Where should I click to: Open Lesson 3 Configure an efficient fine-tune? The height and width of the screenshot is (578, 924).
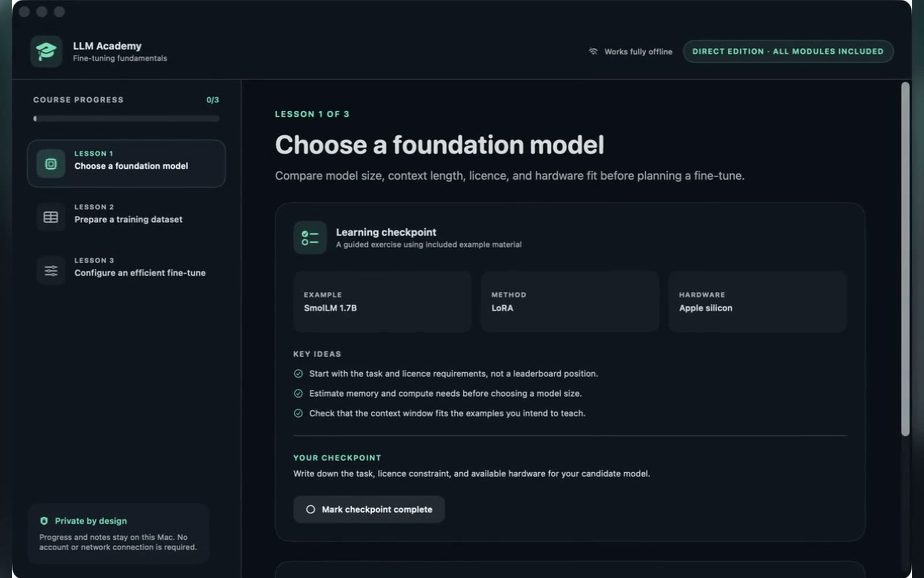pos(126,271)
